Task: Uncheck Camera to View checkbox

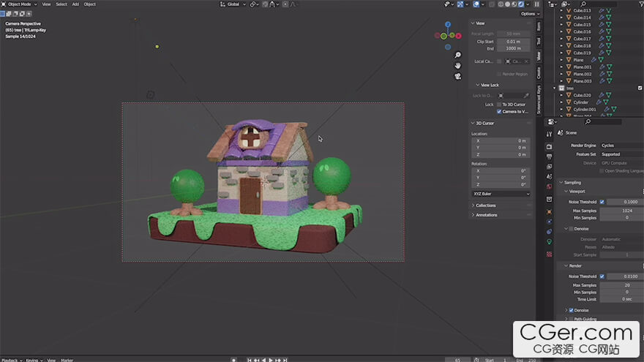Action: pos(499,112)
